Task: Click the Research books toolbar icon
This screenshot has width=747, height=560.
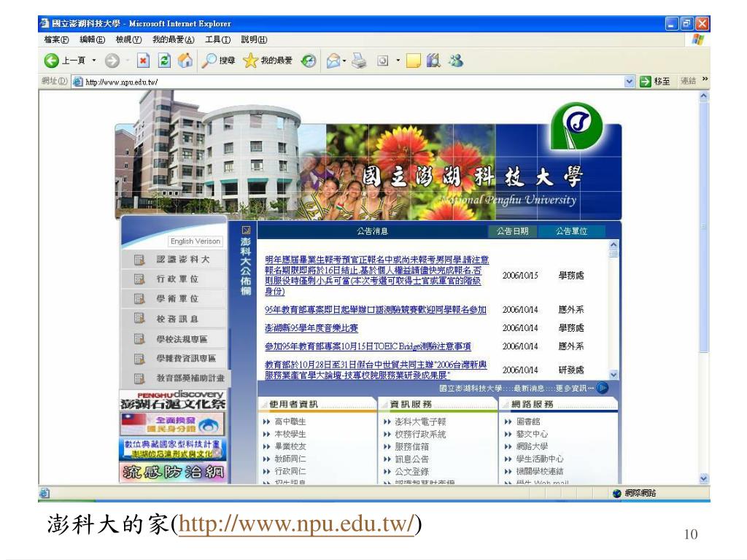Action: [x=433, y=61]
